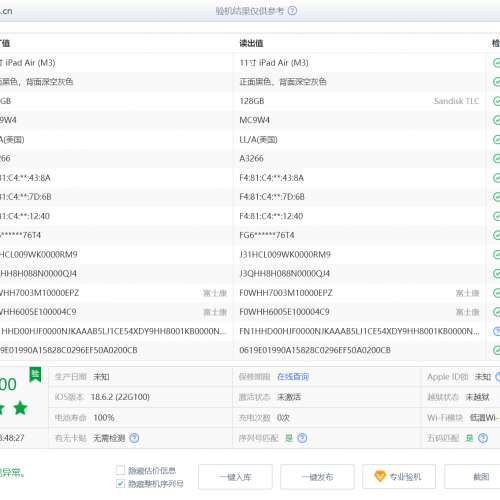The height and width of the screenshot is (500, 500).
Task: Select read-out value F4:81:C4:**:43:8A
Action: 271,178
